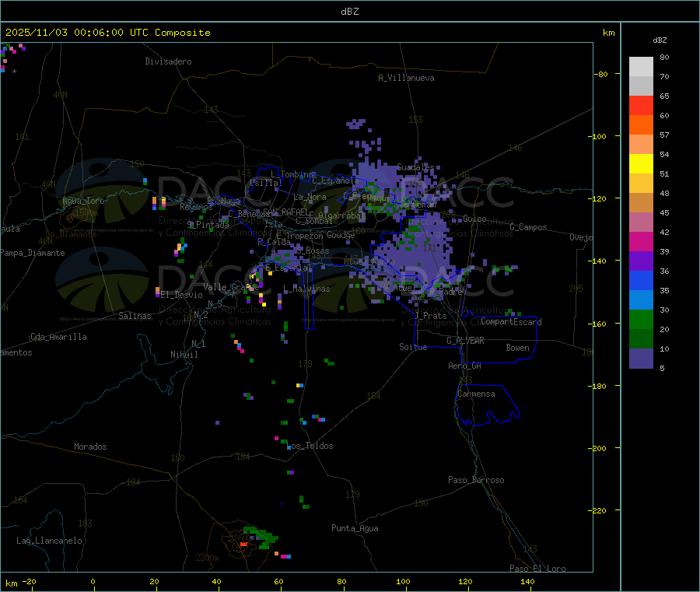Pick the green 20 dBZ legend swatch
Image resolution: width=700 pixels, height=592 pixels.
641,319
